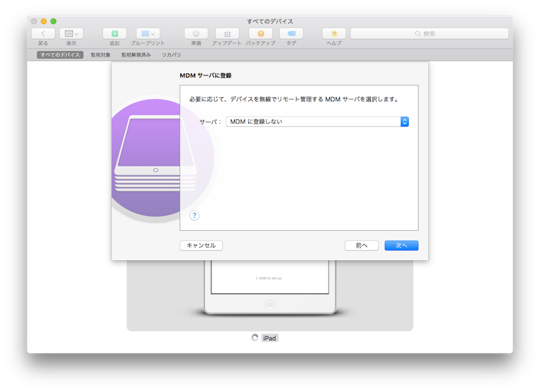Click the 戻る back toolbar button
Screen dimensions: 540x392
43,33
